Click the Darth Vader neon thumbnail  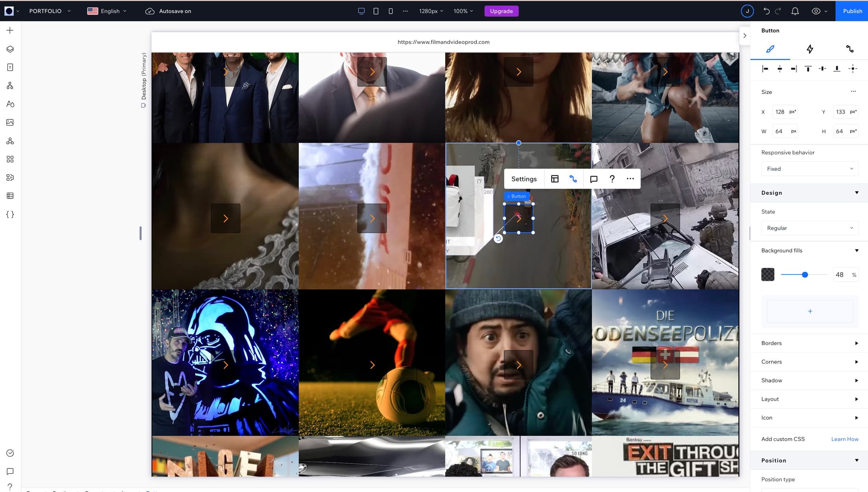[225, 363]
